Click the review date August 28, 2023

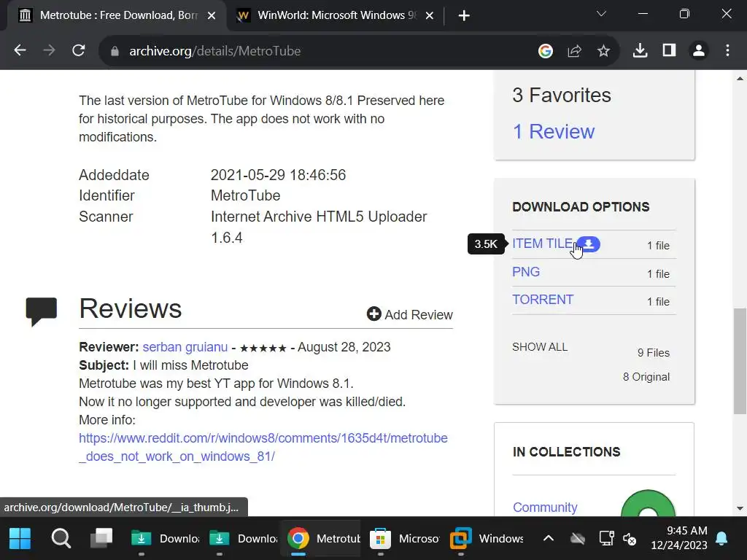pyautogui.click(x=344, y=346)
